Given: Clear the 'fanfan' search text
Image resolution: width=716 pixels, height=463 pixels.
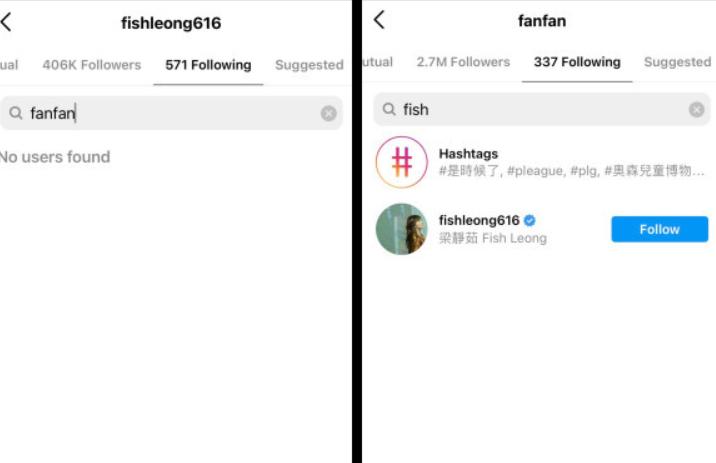Looking at the screenshot, I should tap(328, 113).
